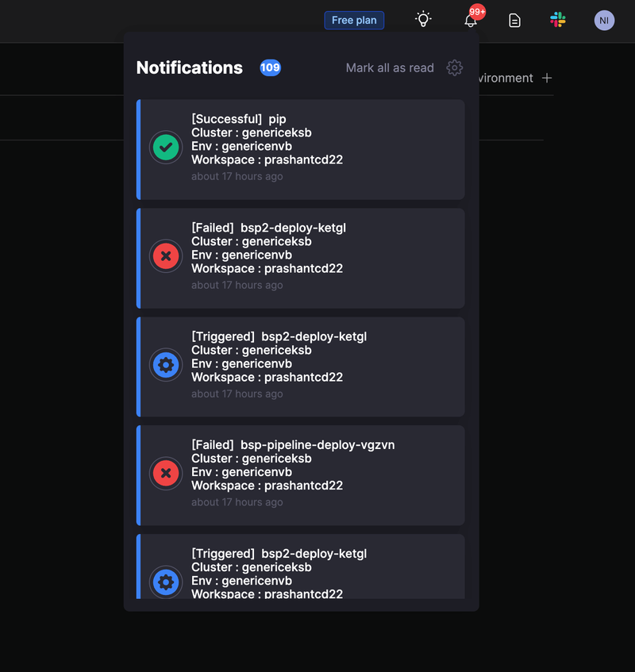Click the Free plan badge
The image size is (635, 672).
click(354, 21)
